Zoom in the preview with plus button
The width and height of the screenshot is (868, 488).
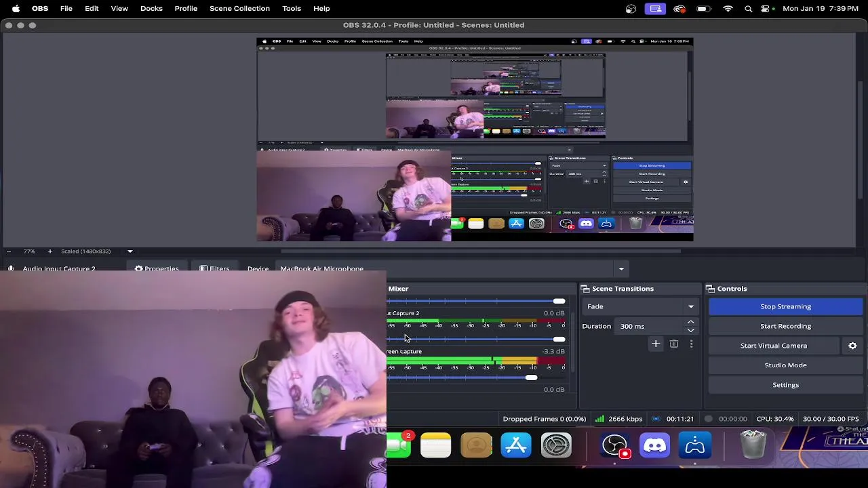(50, 251)
